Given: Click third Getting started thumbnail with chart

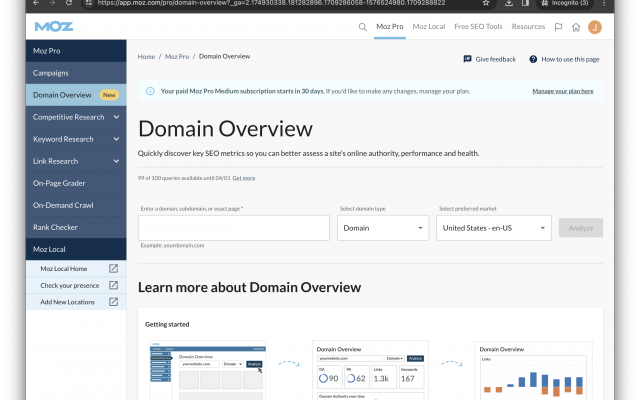Looking at the screenshot, I should pyautogui.click(x=533, y=370).
